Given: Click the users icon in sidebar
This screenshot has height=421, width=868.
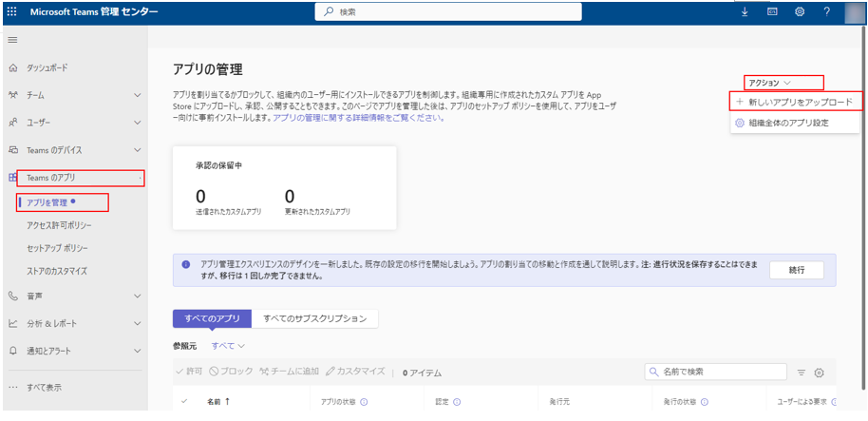Looking at the screenshot, I should click(12, 123).
